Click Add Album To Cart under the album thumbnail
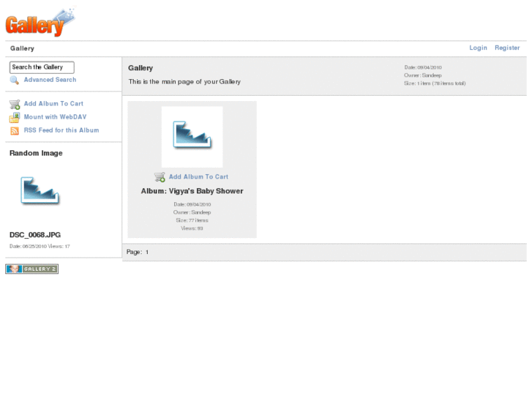Screen dimensions: 532x399 tap(198, 176)
